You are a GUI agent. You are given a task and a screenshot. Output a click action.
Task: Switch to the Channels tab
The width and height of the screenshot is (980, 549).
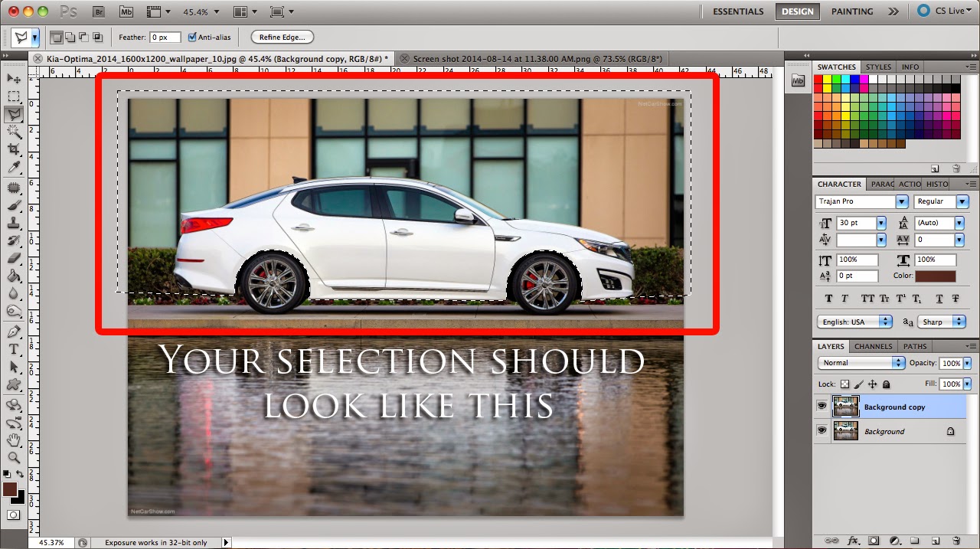pos(873,346)
